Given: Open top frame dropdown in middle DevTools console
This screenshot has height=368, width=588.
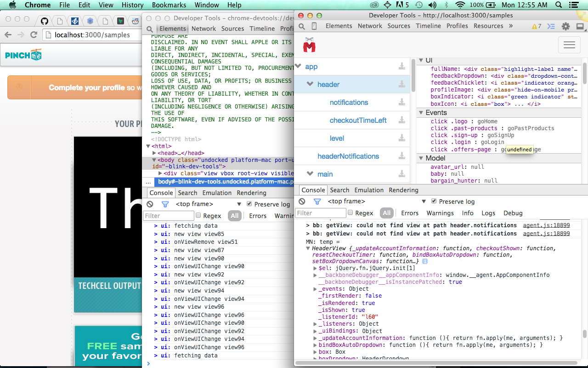Looking at the screenshot, I should pyautogui.click(x=208, y=204).
